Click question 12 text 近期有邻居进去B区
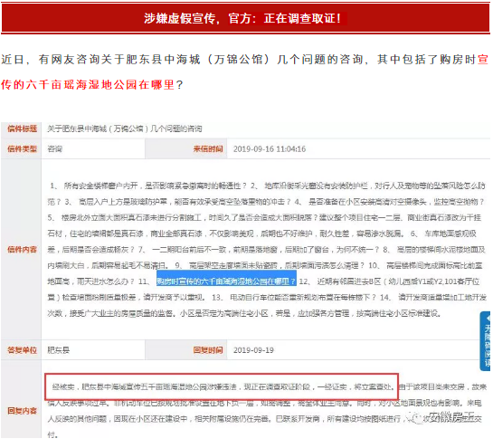The height and width of the screenshot is (448, 493). [398, 281]
